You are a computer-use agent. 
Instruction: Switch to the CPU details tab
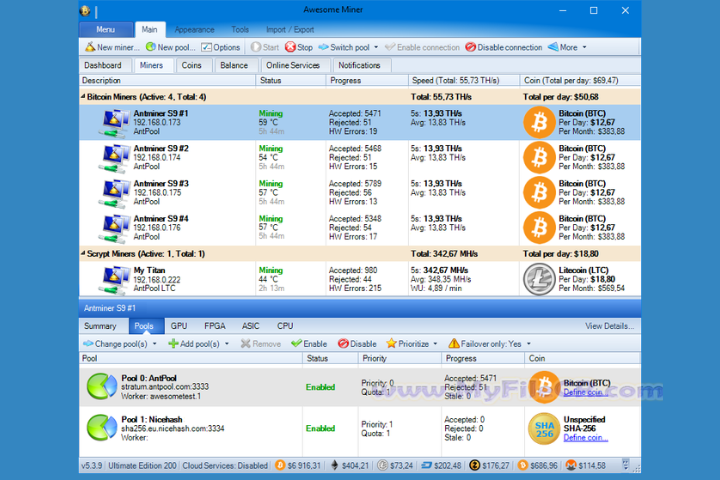click(285, 326)
